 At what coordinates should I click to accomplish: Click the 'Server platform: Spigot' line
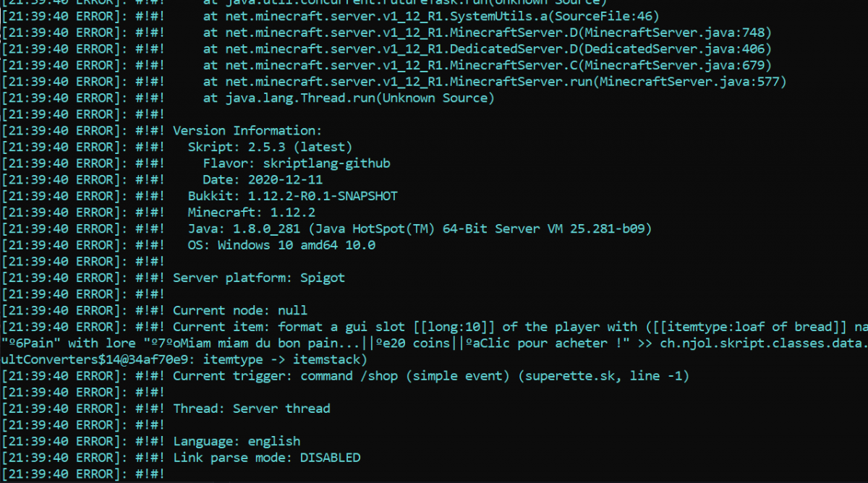click(259, 278)
